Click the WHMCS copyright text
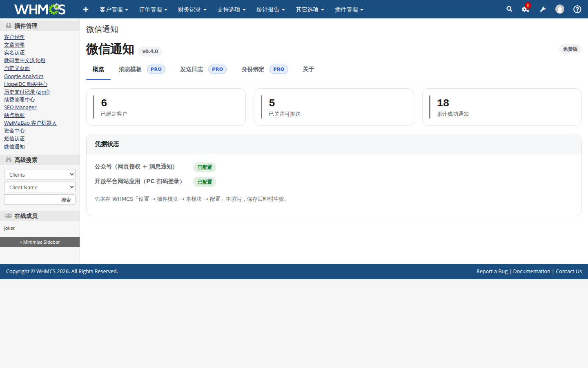This screenshot has height=368, width=588. pyautogui.click(x=62, y=271)
